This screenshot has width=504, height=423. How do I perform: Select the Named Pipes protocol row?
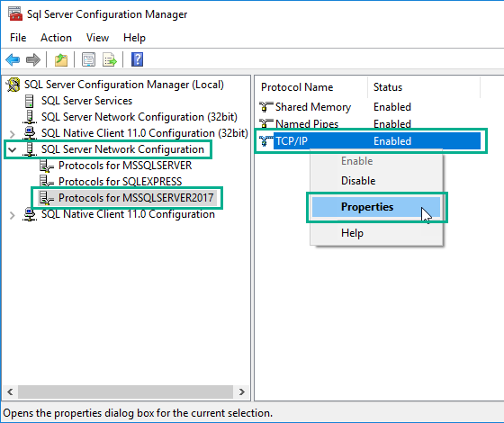click(370, 124)
